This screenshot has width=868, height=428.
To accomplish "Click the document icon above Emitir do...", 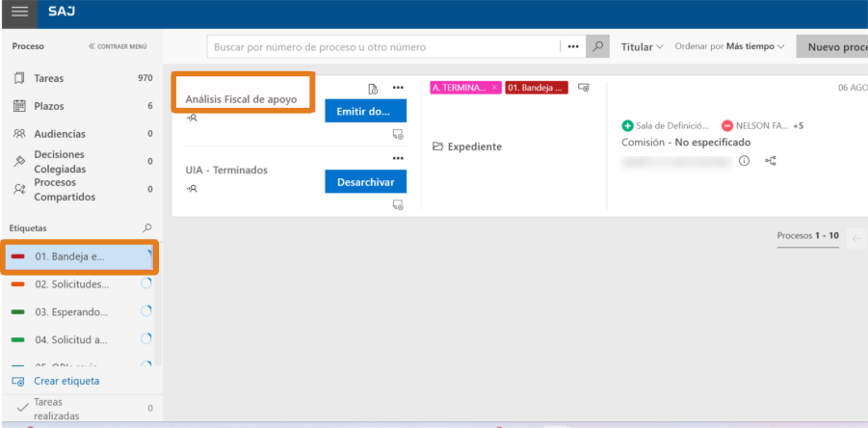I will coord(373,89).
